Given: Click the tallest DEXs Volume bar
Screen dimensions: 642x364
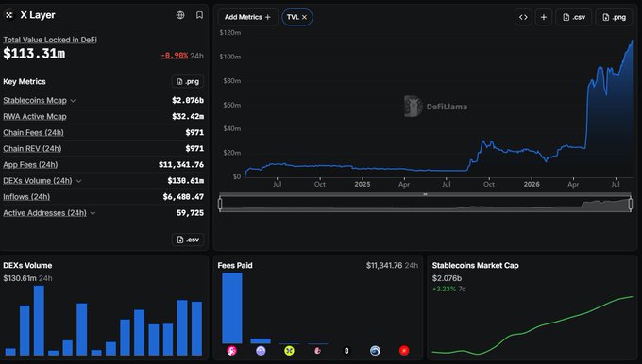Looking at the screenshot, I should click(39, 321).
